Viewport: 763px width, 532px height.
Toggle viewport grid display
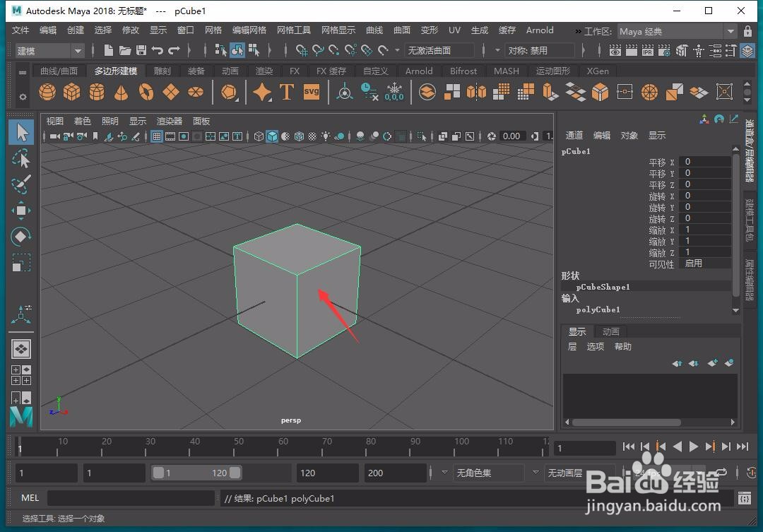157,136
